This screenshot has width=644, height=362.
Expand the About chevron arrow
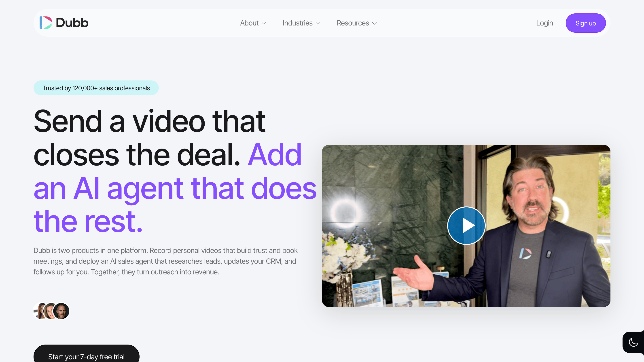coord(264,23)
